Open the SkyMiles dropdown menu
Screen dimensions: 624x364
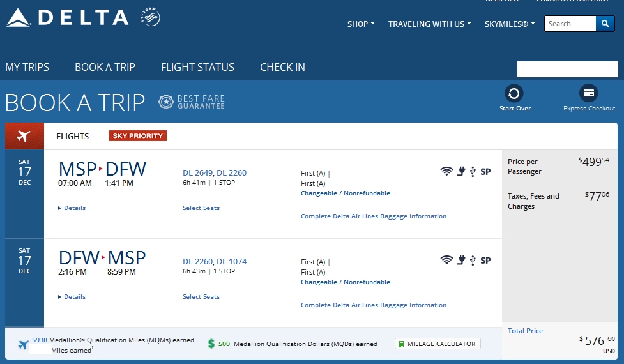pos(509,24)
